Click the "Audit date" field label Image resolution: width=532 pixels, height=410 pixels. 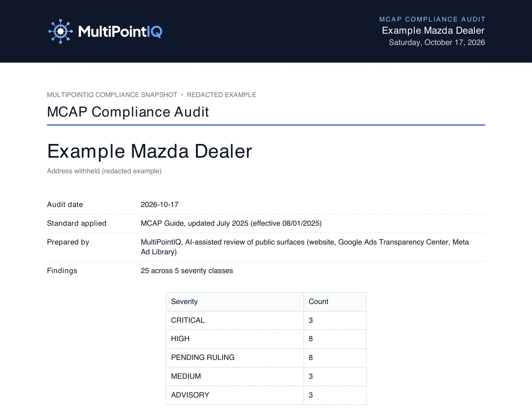[65, 205]
